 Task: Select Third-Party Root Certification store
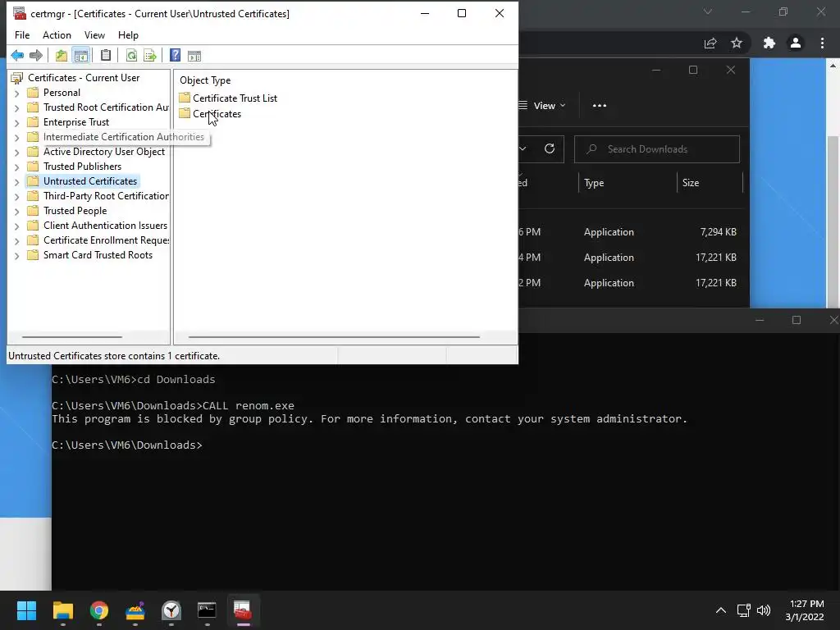click(106, 196)
